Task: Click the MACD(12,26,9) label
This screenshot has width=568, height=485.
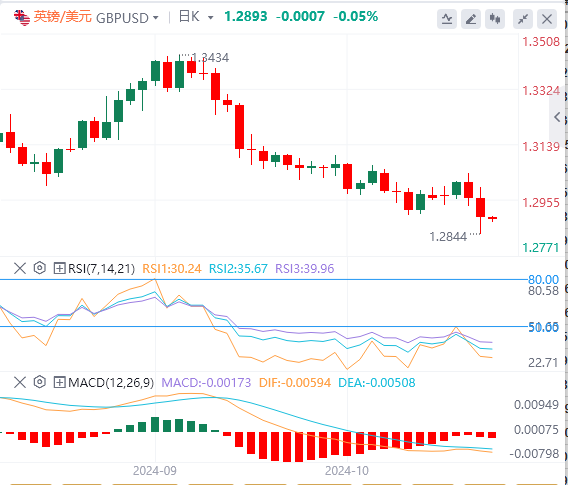Action: [111, 382]
